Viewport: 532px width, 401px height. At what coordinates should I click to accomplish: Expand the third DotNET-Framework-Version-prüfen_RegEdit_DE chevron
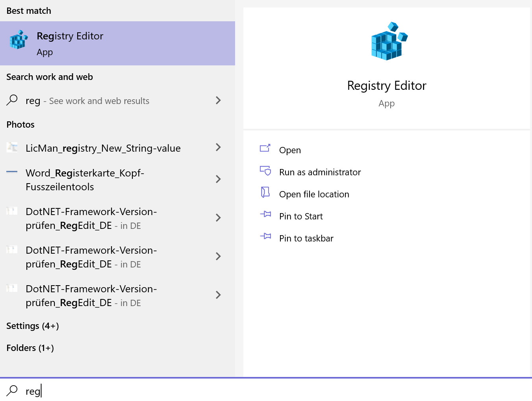[x=219, y=295]
